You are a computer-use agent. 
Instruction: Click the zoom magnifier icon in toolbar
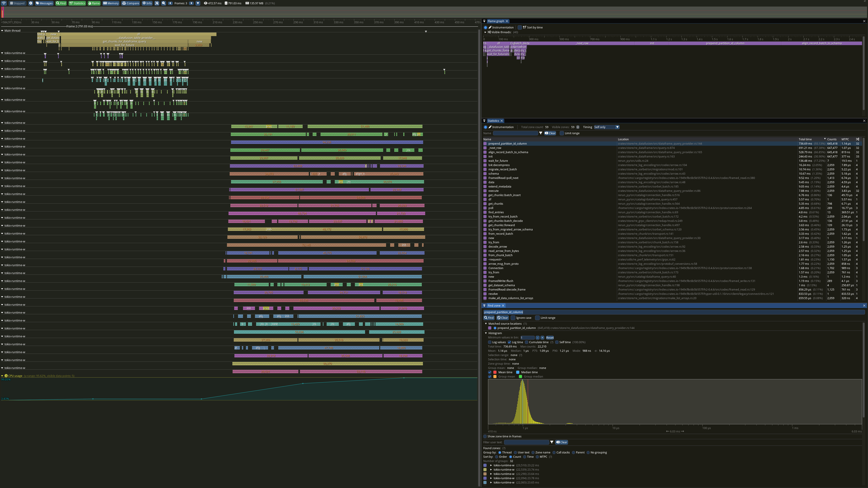(164, 3)
